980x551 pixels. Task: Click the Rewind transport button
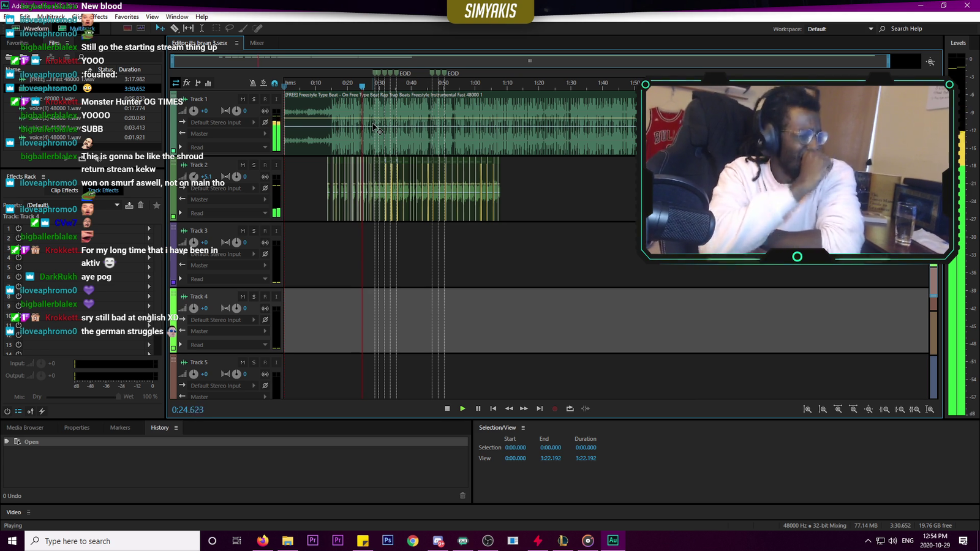(509, 408)
